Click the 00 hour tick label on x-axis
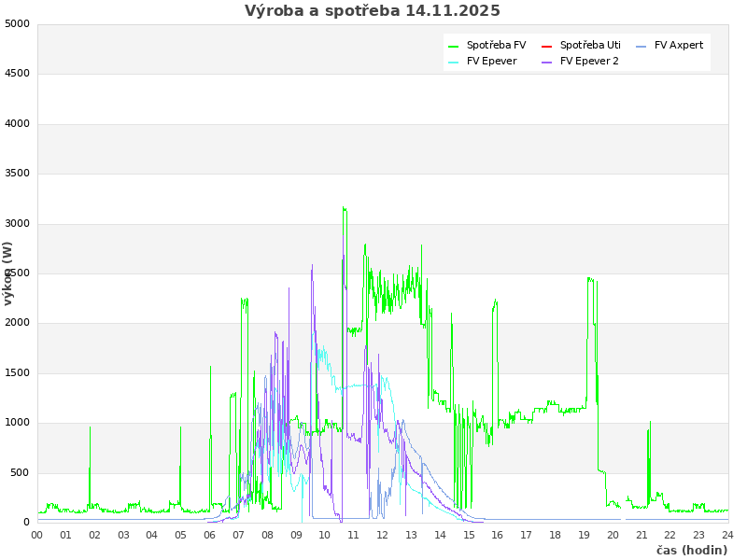The width and height of the screenshot is (747, 560). pos(37,535)
